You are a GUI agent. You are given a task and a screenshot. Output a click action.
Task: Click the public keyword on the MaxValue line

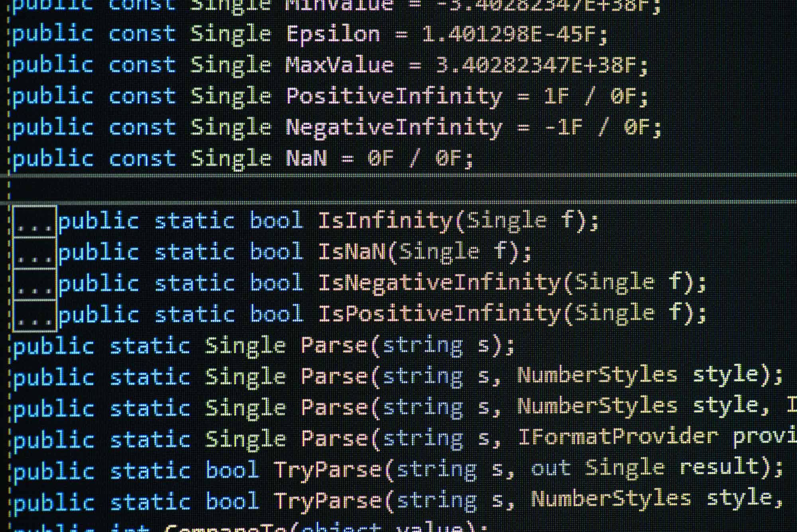[53, 66]
